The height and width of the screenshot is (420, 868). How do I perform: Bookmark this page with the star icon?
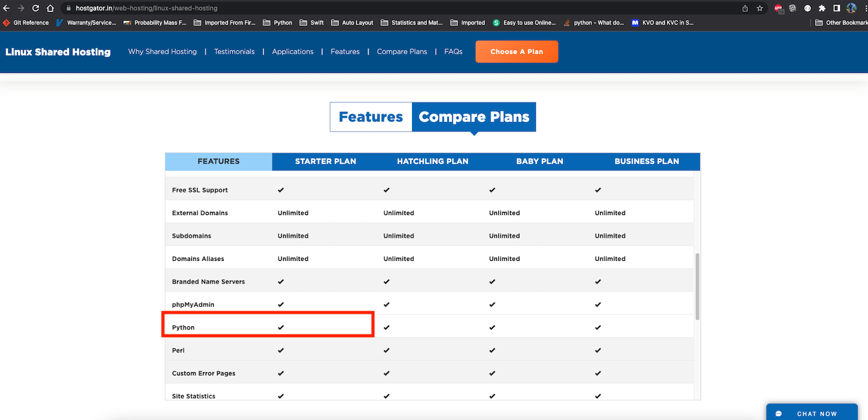[x=760, y=8]
